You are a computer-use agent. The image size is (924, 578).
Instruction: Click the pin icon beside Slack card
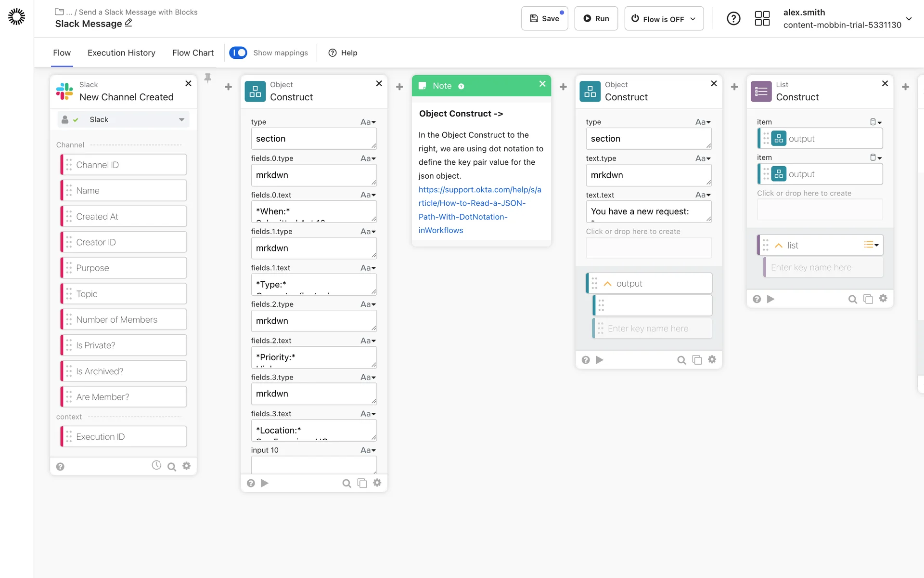coord(208,78)
